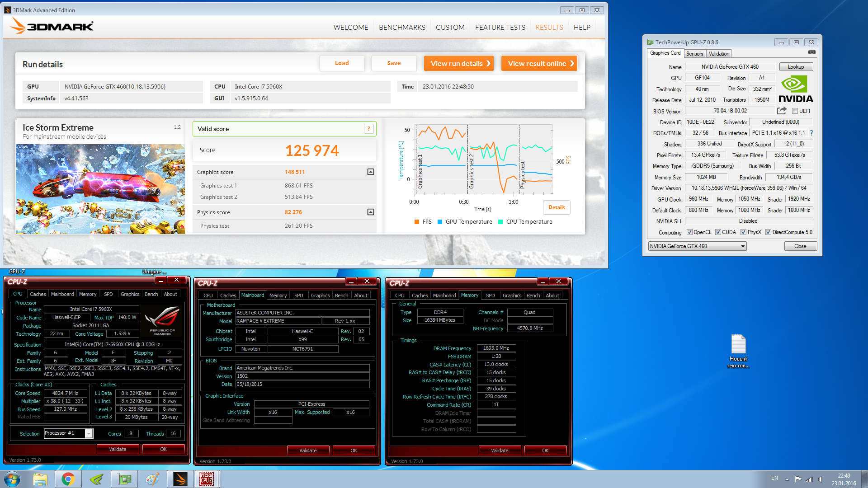
Task: Click FPS orange legend swatch
Action: coord(417,222)
